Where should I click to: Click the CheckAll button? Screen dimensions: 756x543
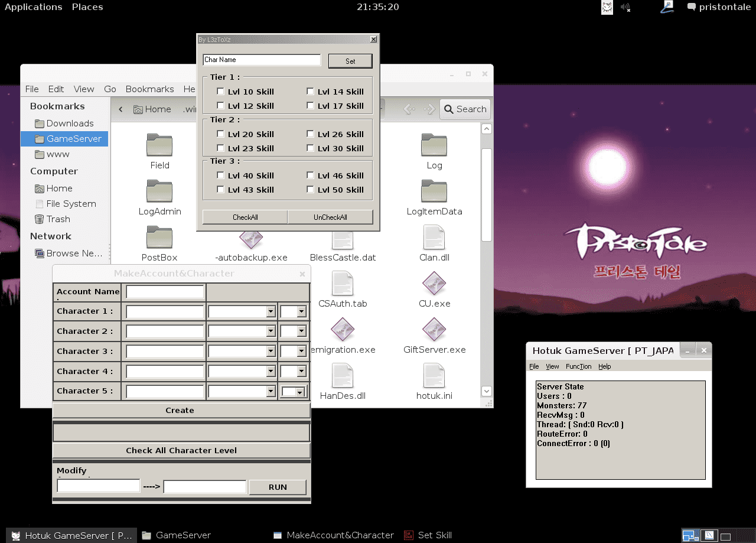pos(245,217)
